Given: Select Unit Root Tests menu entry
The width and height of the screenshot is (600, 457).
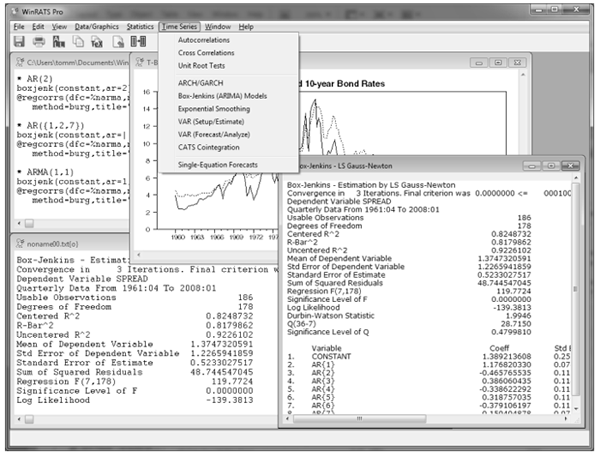Looking at the screenshot, I should [228, 65].
